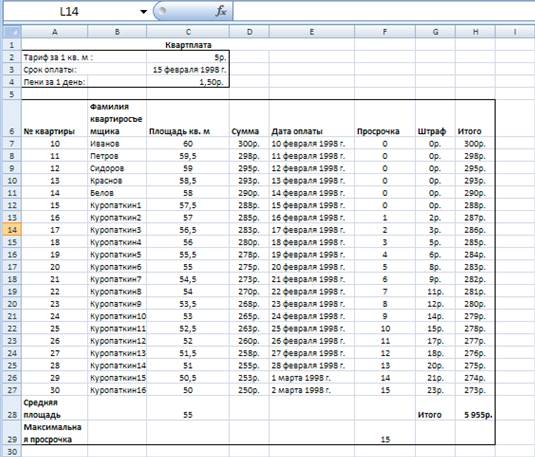535x457 pixels.
Task: Click max delay value '15' in row 29
Action: tap(385, 440)
